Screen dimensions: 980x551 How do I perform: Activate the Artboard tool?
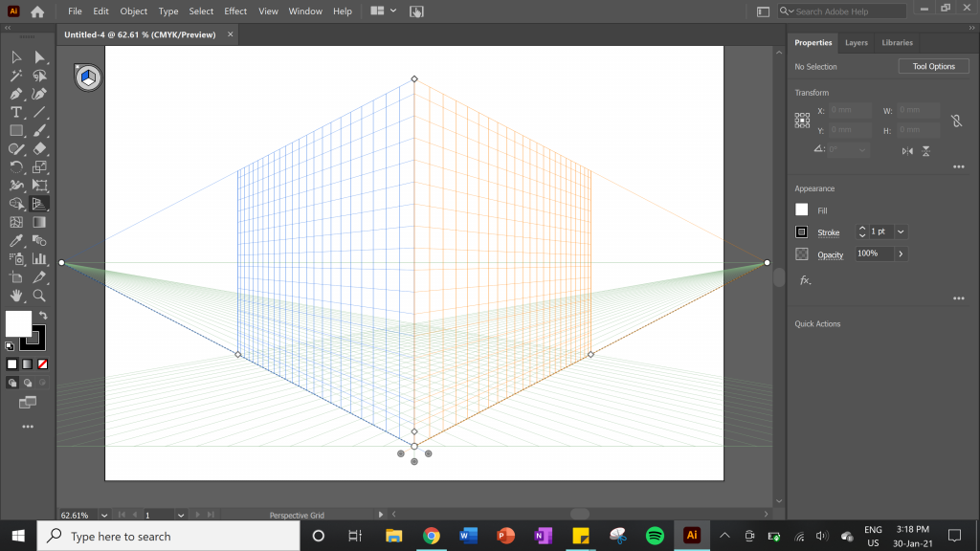(x=16, y=277)
